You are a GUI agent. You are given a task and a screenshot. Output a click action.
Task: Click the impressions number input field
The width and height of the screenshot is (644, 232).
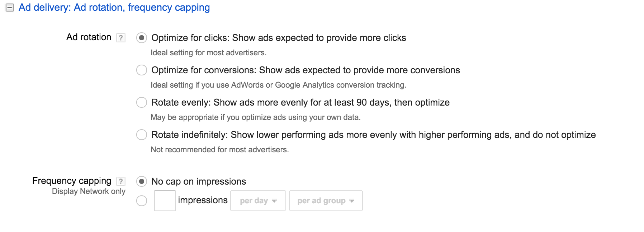[165, 201]
